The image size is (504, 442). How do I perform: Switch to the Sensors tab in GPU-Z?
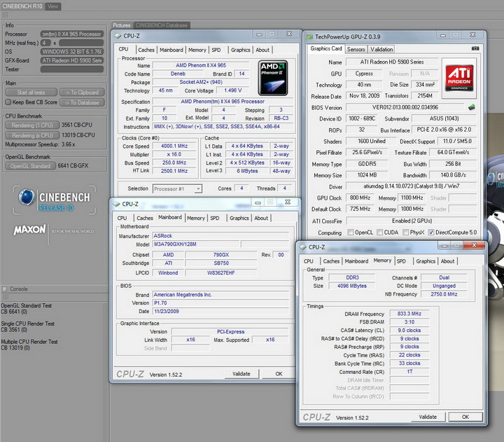click(356, 49)
